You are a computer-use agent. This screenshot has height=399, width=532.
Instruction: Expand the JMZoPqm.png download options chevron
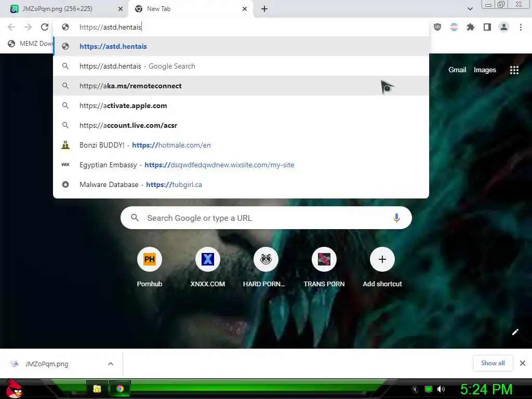110,364
